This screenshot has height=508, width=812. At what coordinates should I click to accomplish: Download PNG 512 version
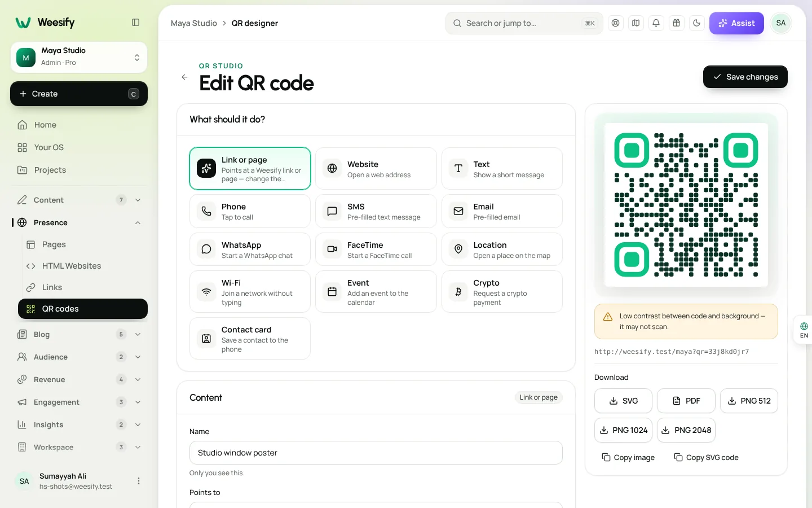[749, 401]
